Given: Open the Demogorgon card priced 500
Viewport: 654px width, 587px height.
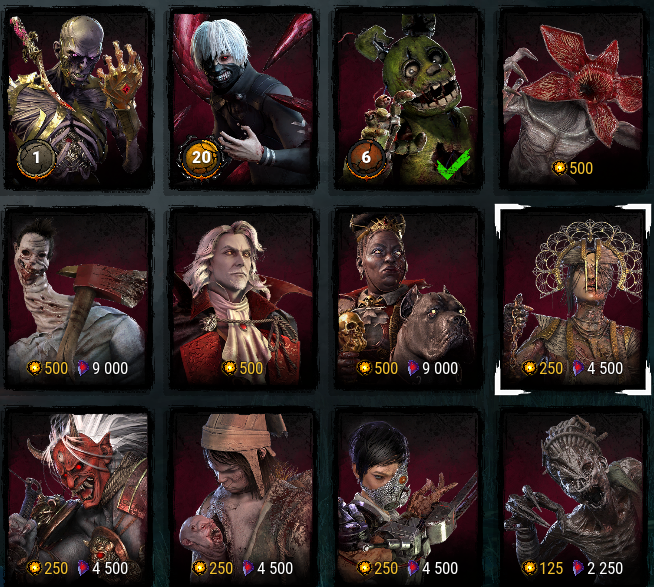Looking at the screenshot, I should tap(573, 98).
